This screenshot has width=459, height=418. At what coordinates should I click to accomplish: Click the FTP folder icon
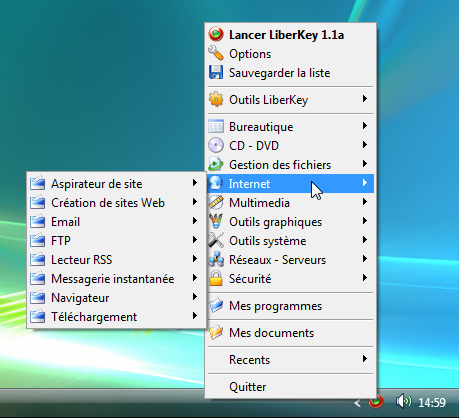pos(38,240)
